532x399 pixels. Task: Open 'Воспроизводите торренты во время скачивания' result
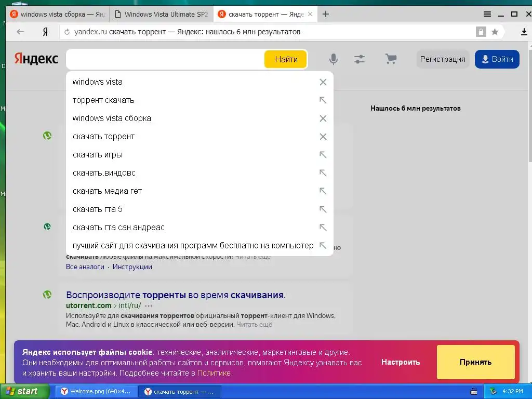tap(176, 295)
